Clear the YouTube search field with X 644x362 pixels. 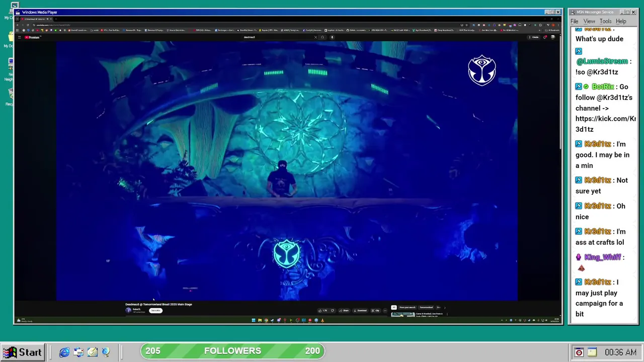click(x=315, y=37)
